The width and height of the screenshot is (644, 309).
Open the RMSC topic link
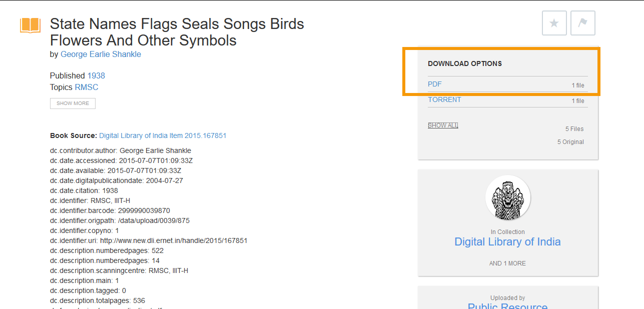87,87
